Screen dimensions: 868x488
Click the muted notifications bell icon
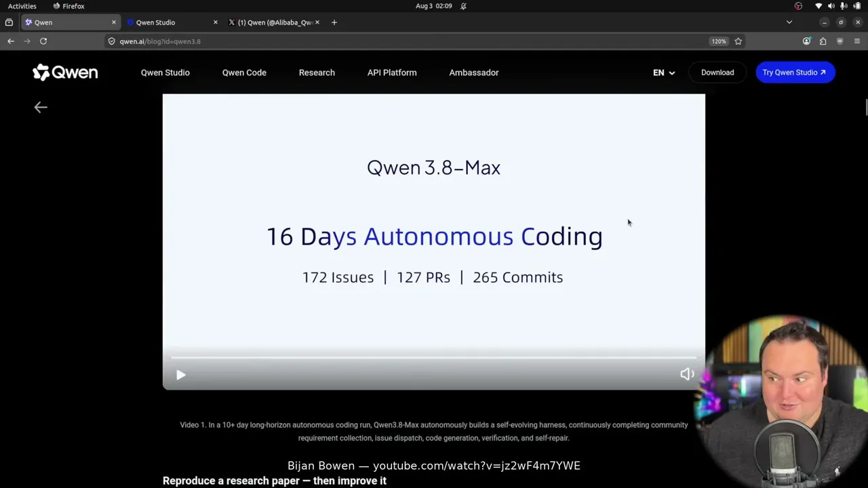pyautogui.click(x=464, y=6)
